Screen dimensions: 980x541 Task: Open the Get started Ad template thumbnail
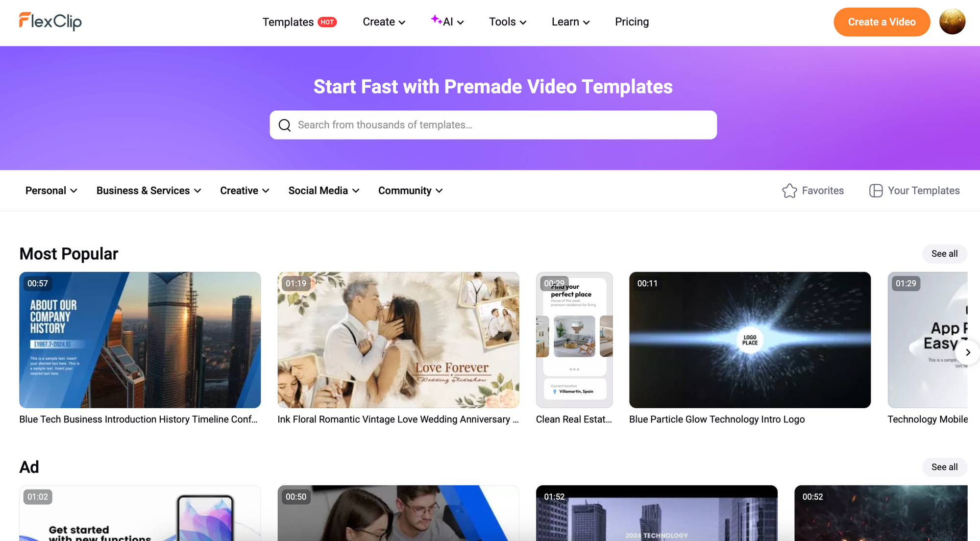click(140, 514)
